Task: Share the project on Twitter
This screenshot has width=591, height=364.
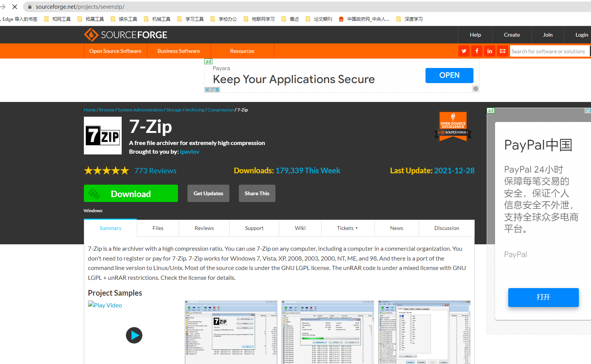Action: pos(464,51)
